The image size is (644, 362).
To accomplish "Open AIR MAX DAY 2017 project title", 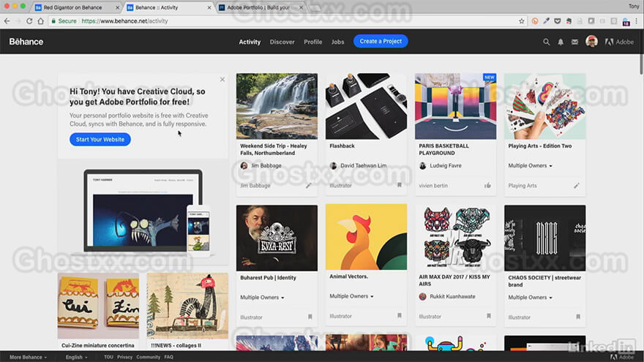I will (x=454, y=280).
